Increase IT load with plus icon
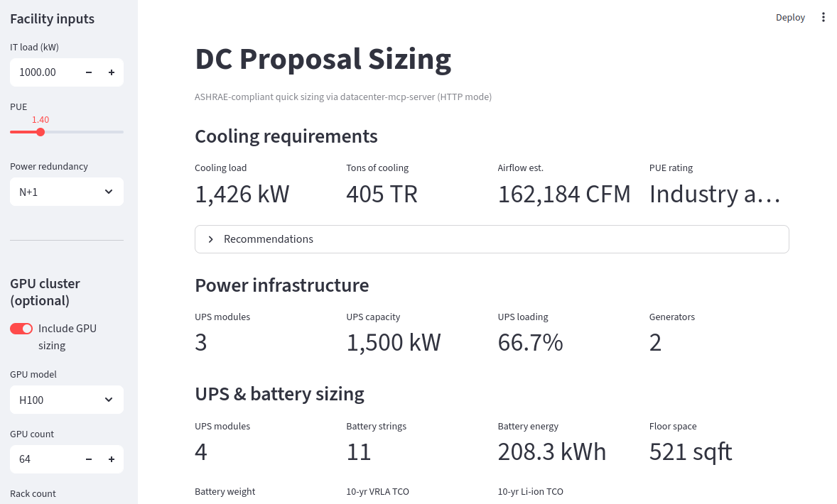Image resolution: width=837 pixels, height=504 pixels. pyautogui.click(x=112, y=72)
